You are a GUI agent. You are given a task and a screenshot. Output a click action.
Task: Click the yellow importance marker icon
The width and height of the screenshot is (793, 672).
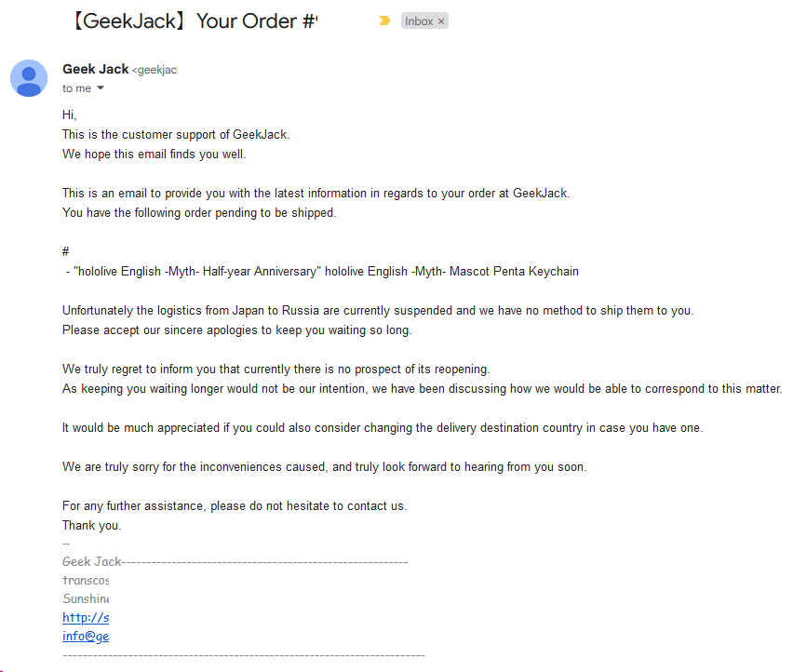pos(384,20)
